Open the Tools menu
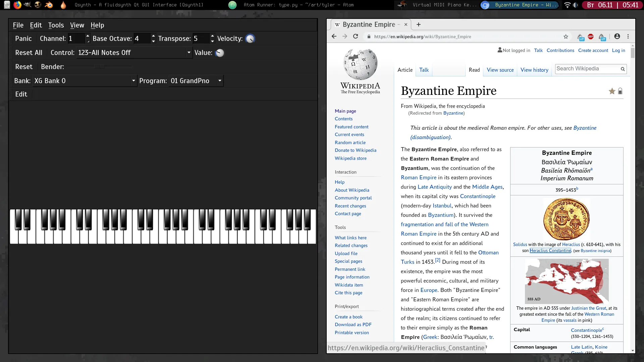The image size is (644, 362). point(56,25)
